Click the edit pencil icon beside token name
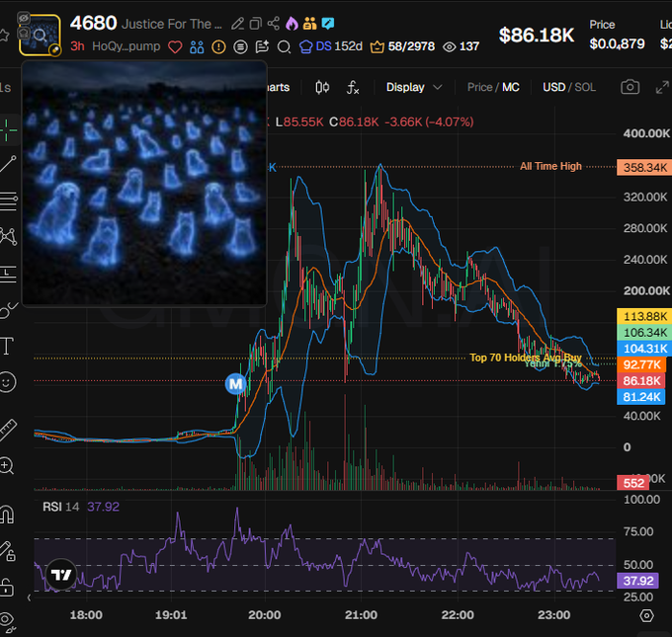The width and height of the screenshot is (672, 637). click(x=237, y=24)
